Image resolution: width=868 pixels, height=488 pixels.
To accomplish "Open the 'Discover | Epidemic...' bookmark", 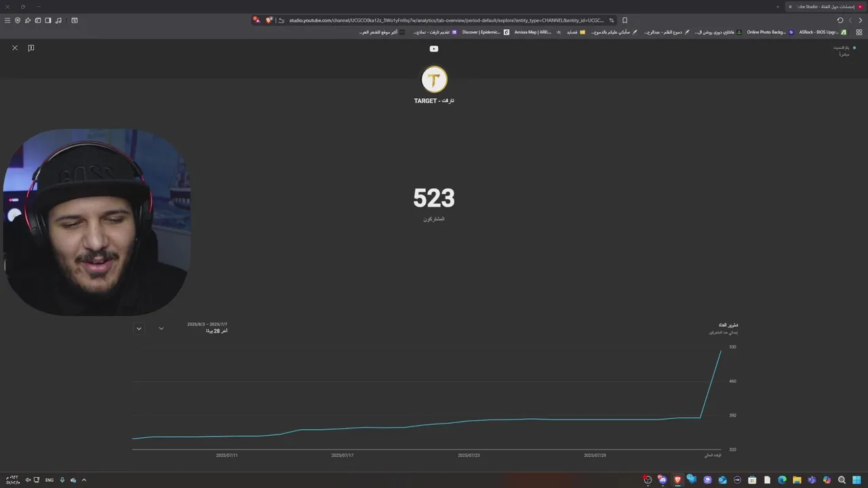I will coord(485,32).
